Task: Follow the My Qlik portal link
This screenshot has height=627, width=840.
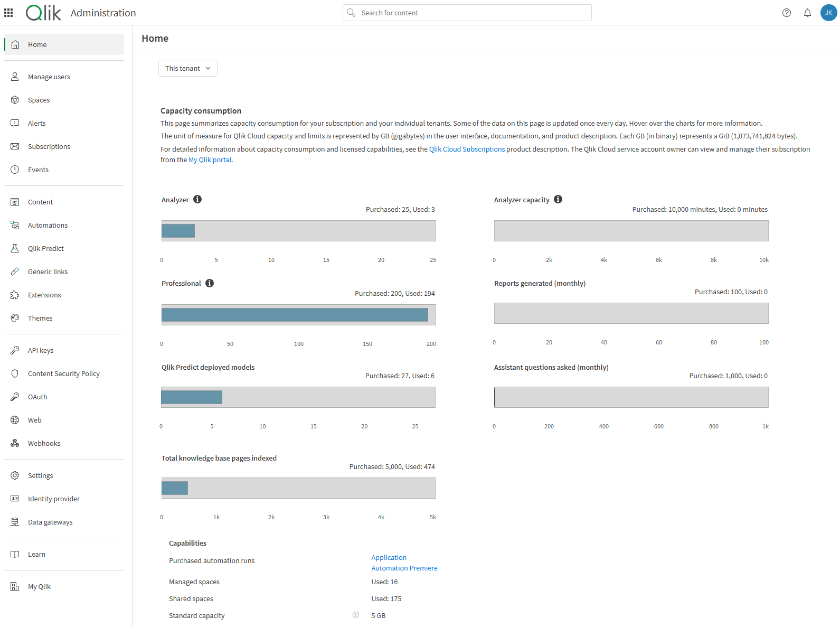Action: [x=210, y=160]
